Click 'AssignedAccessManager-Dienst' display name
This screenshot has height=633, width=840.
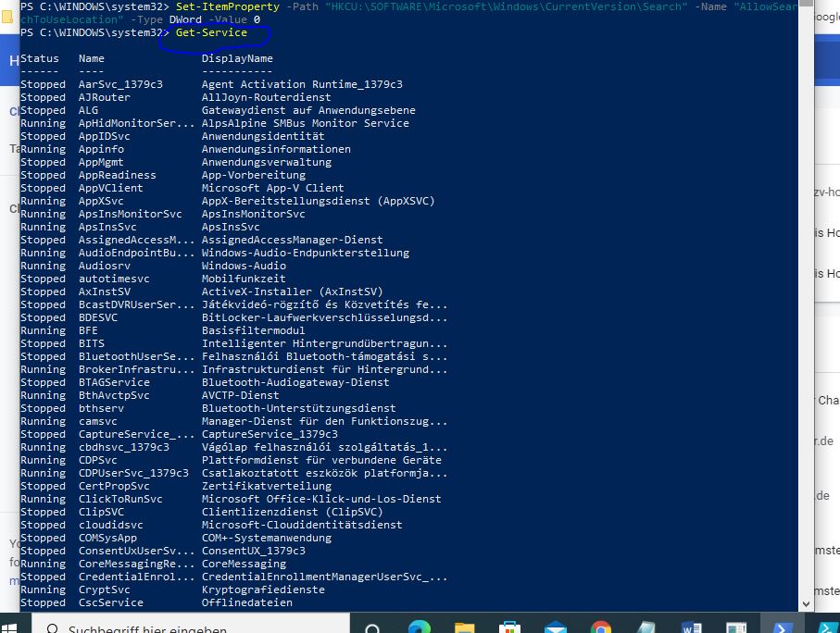tap(293, 240)
